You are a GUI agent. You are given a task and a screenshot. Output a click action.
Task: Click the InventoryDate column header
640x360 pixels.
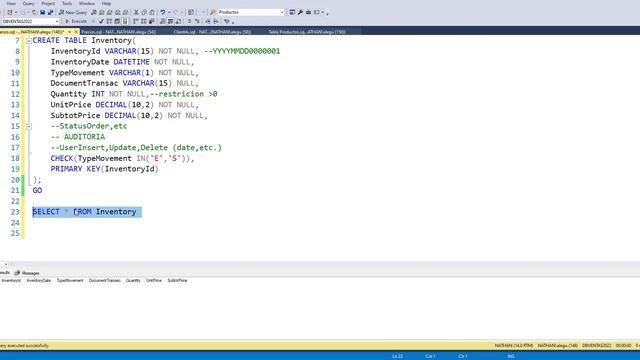click(x=39, y=280)
